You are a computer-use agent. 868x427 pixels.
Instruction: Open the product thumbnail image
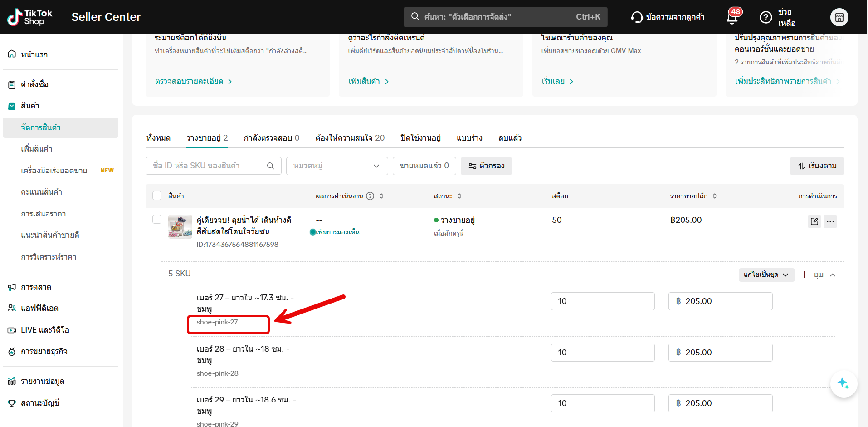tap(180, 226)
